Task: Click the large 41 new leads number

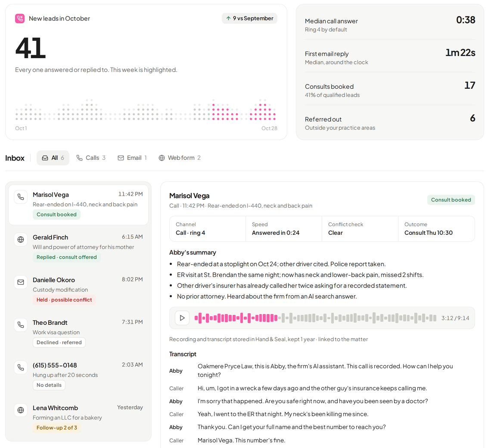Action: [31, 48]
